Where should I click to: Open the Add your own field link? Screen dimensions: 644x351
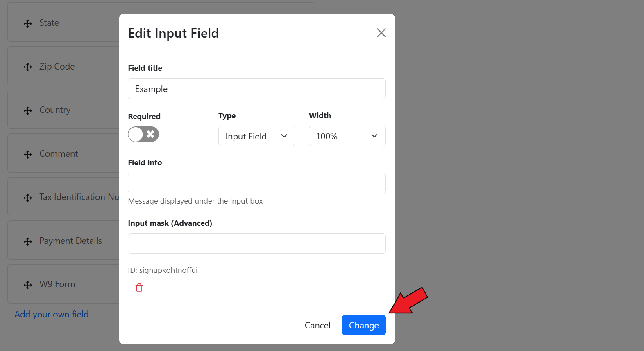point(52,314)
